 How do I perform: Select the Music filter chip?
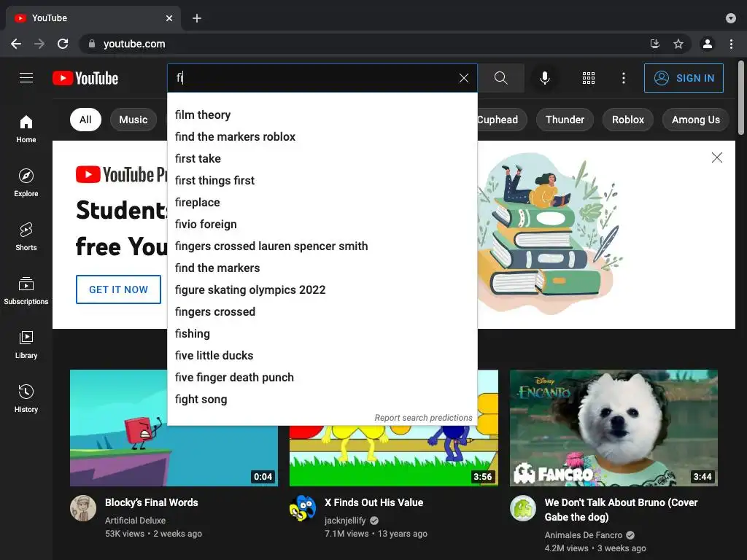click(133, 120)
